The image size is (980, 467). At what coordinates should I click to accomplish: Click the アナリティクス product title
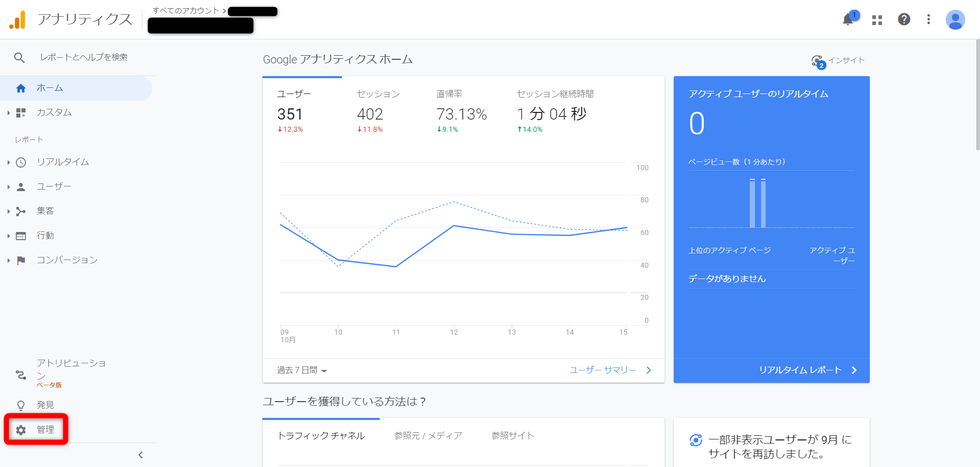click(x=85, y=19)
